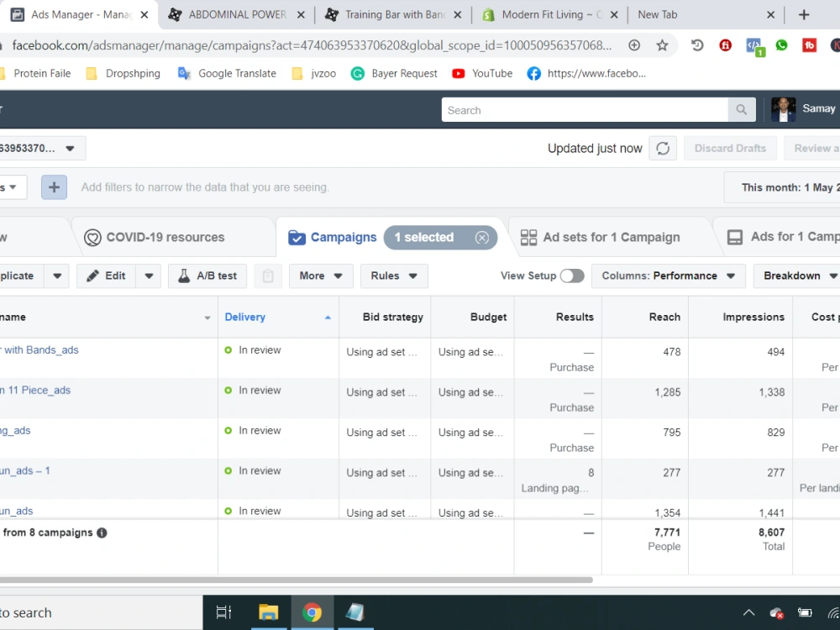Open the This month date range picker
The height and width of the screenshot is (630, 840).
tap(782, 187)
